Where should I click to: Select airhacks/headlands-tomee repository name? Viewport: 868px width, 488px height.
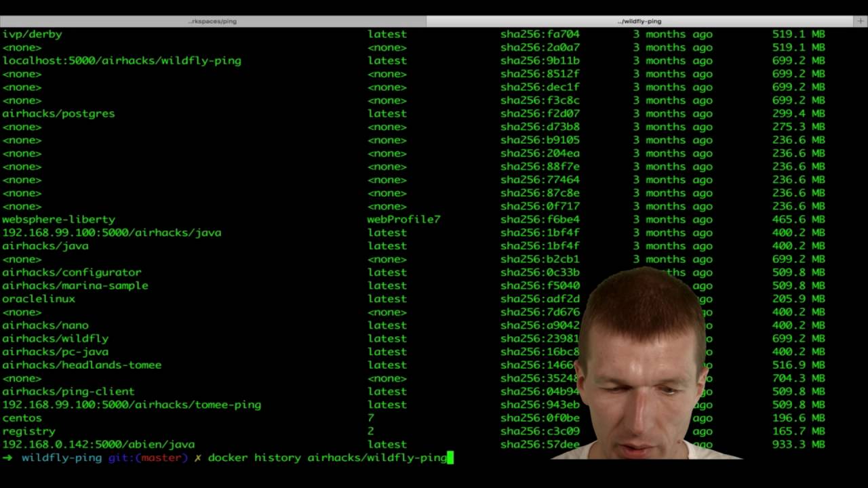tap(82, 365)
